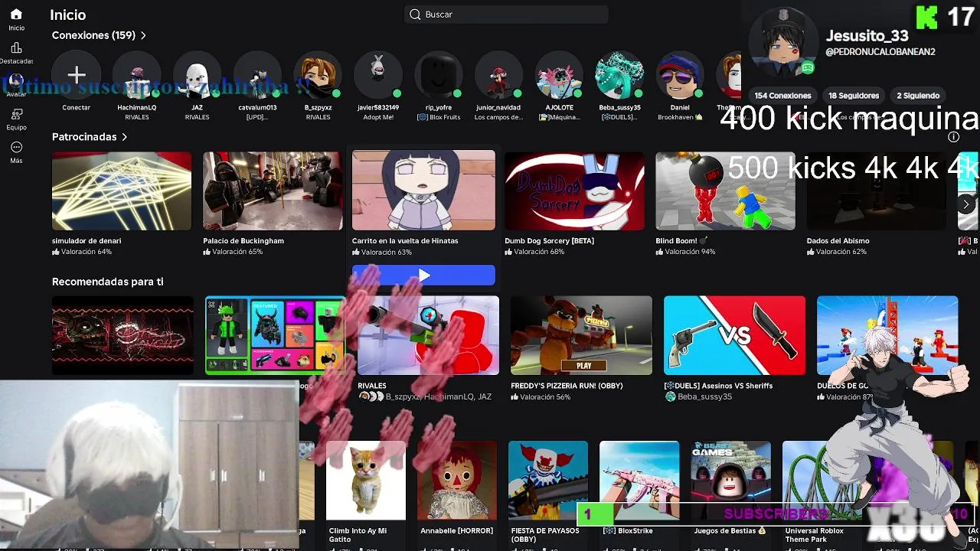Open DUELS Asesinos VS Sheriffs thumbnail

click(x=734, y=335)
